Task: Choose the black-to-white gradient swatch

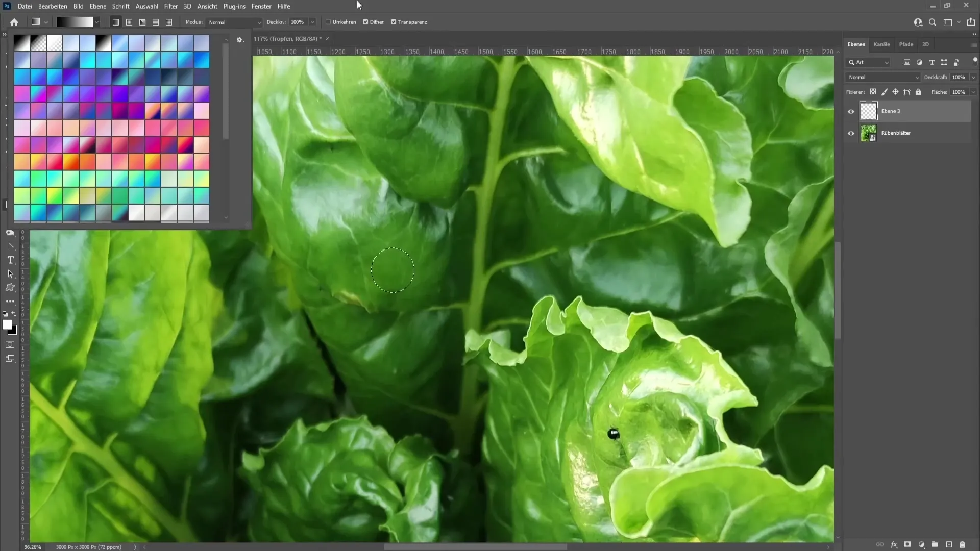Action: pyautogui.click(x=22, y=43)
